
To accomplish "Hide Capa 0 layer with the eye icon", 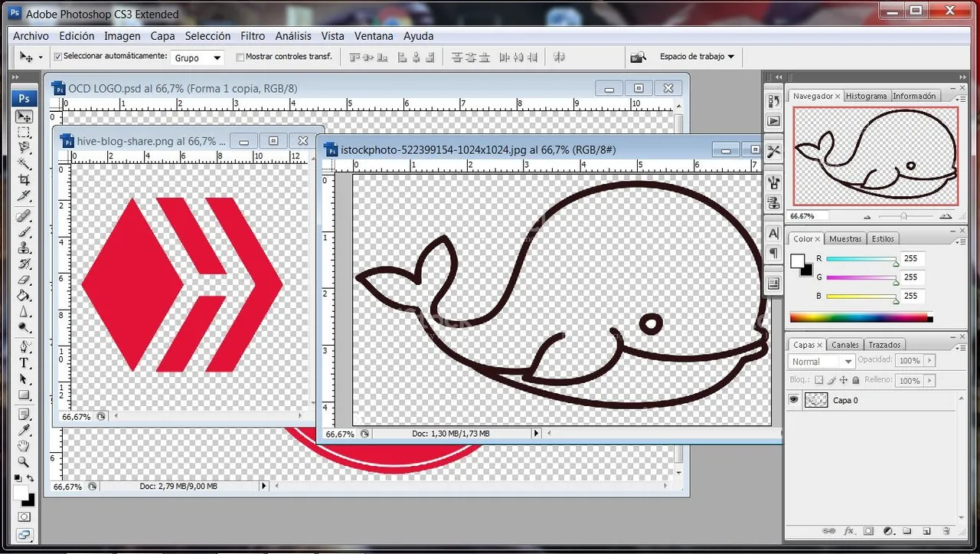I will tap(794, 399).
